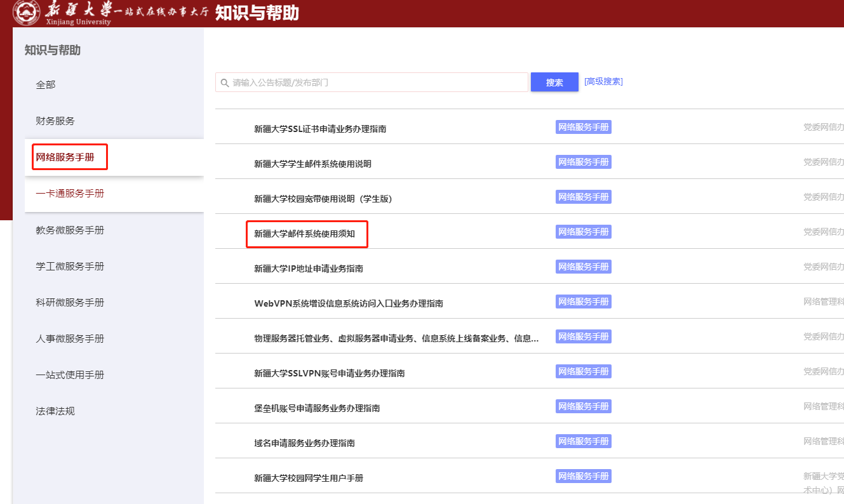Click 网络服务手册 tag in 域名申请 row
The height and width of the screenshot is (504, 844).
pos(584,441)
